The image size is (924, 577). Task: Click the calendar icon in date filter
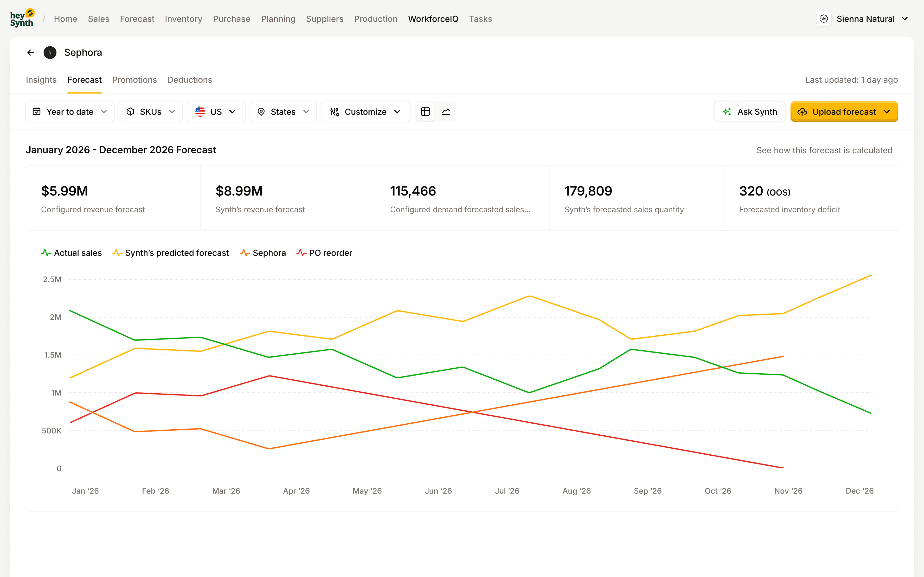coord(37,111)
